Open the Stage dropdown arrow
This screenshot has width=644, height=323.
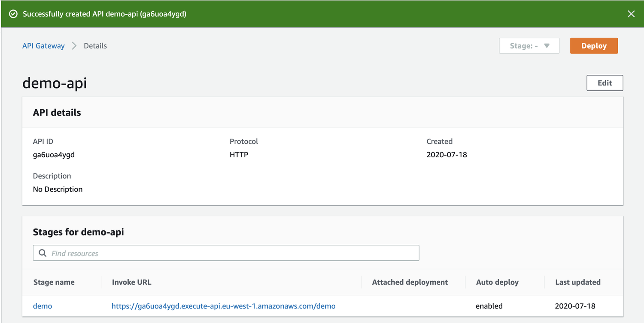pos(547,46)
